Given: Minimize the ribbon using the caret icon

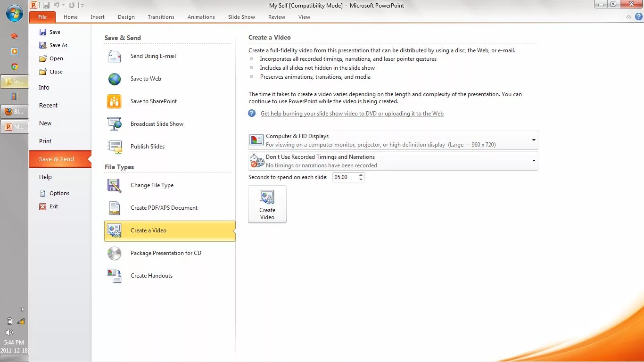Looking at the screenshot, I should coord(628,17).
